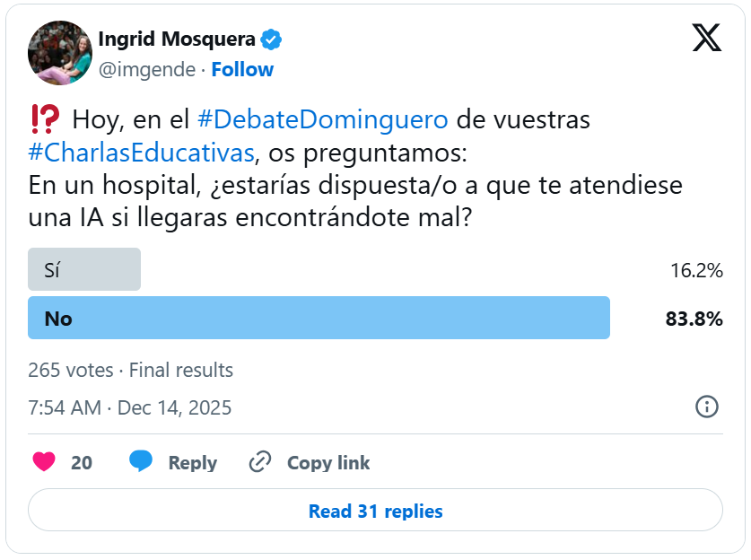Open the #CharlasEducativas hashtag
Viewport: 751px width, 560px height.
[x=141, y=152]
